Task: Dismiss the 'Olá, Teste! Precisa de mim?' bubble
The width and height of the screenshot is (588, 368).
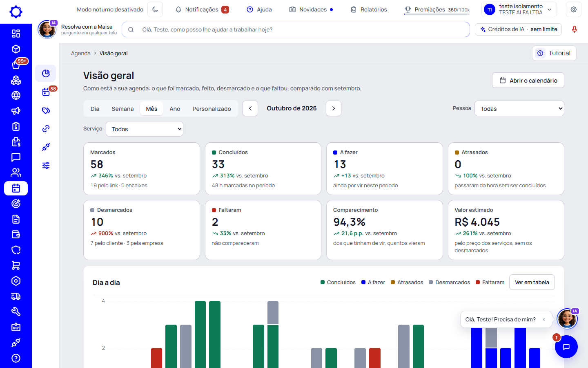Action: (544, 319)
